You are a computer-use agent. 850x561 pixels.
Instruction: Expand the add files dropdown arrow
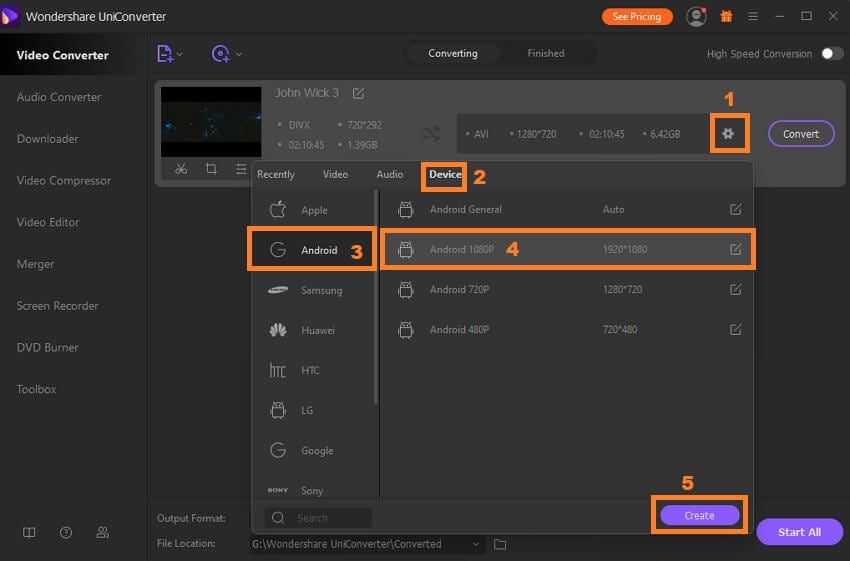[x=179, y=54]
